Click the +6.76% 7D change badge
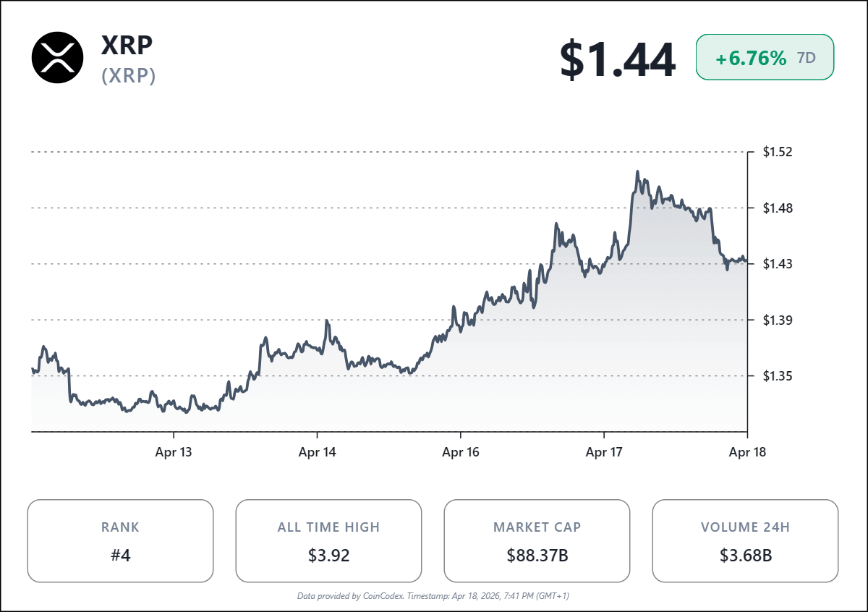The width and height of the screenshot is (868, 612). 765,58
